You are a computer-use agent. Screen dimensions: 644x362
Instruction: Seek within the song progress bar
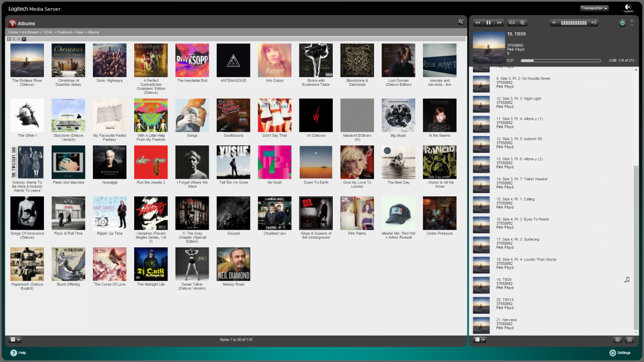click(x=561, y=61)
